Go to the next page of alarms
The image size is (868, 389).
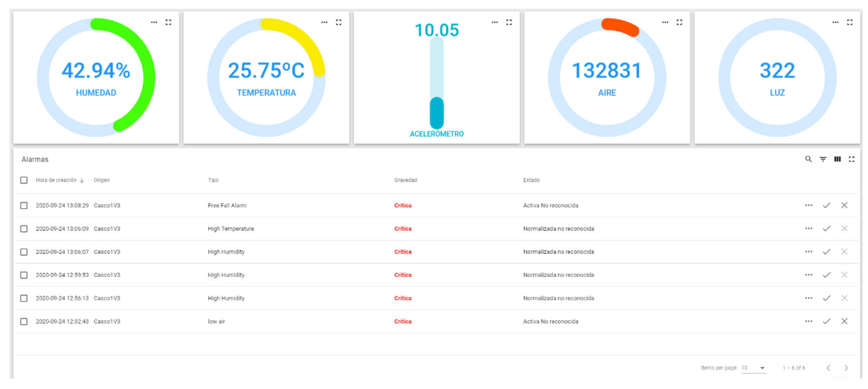[x=846, y=368]
